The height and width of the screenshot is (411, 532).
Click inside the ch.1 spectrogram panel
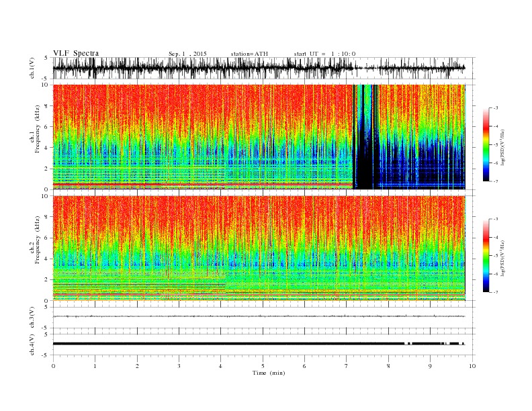tap(259, 137)
